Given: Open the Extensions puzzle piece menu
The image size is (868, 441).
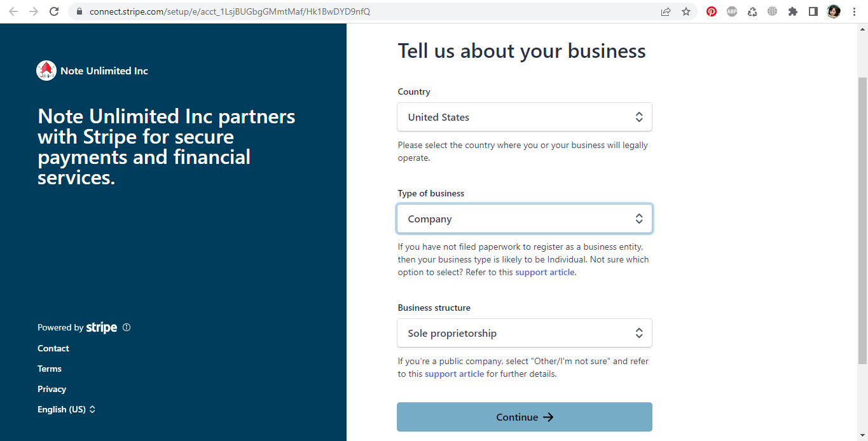Looking at the screenshot, I should point(793,11).
